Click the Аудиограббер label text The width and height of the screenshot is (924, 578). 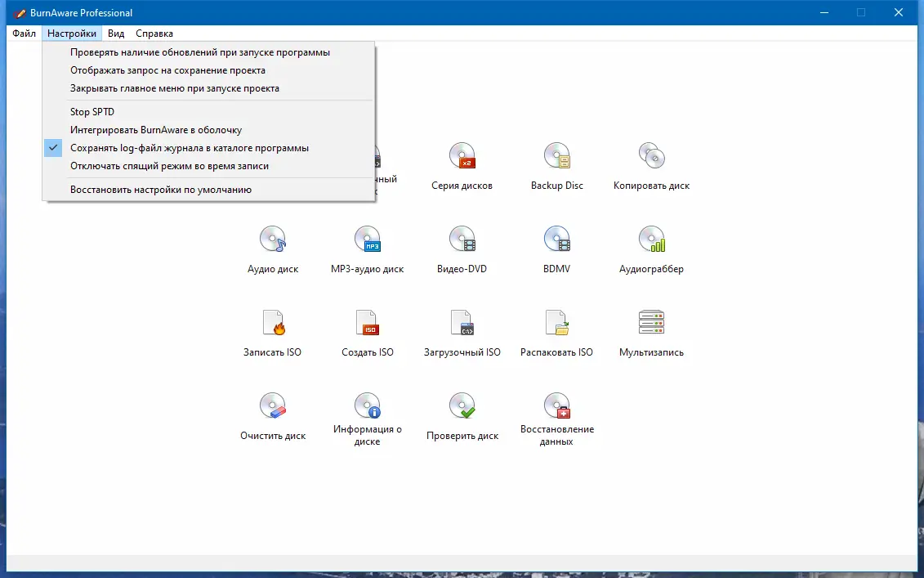(652, 269)
